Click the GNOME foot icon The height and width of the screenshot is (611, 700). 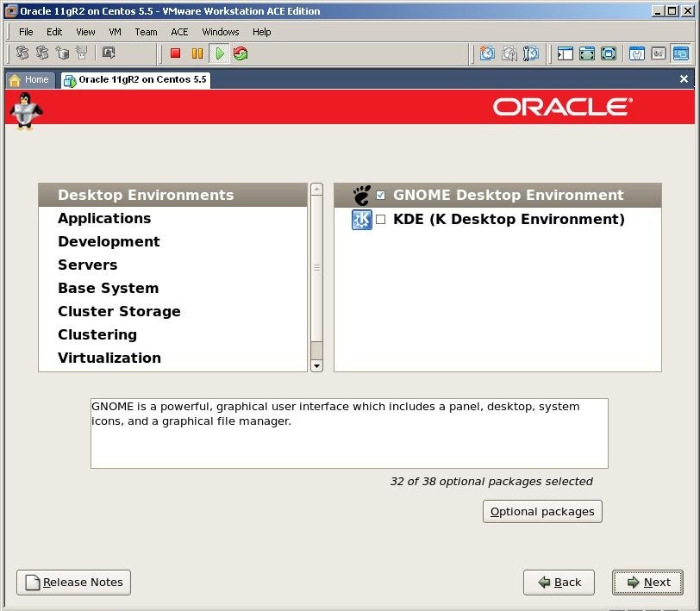click(362, 195)
